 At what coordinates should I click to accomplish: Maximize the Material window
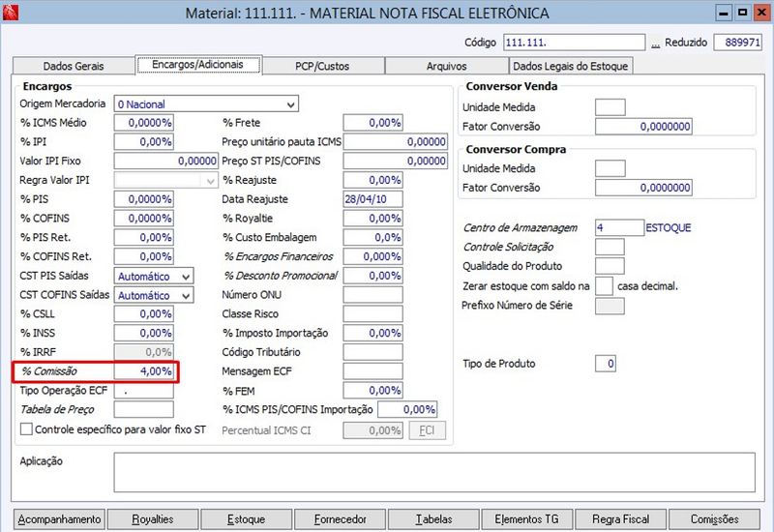(742, 13)
